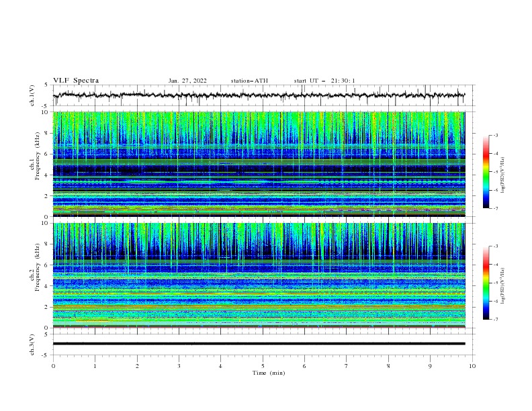Screen dimensions: 532x411
Task: Select the date "Jan. 27, 2022"
Action: tap(187, 81)
